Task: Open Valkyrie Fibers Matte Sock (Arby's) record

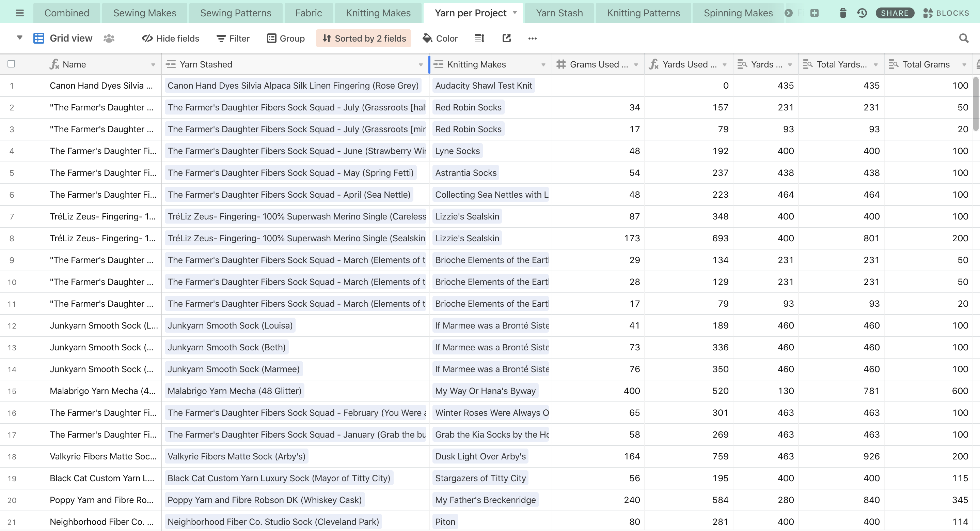Action: [236, 456]
